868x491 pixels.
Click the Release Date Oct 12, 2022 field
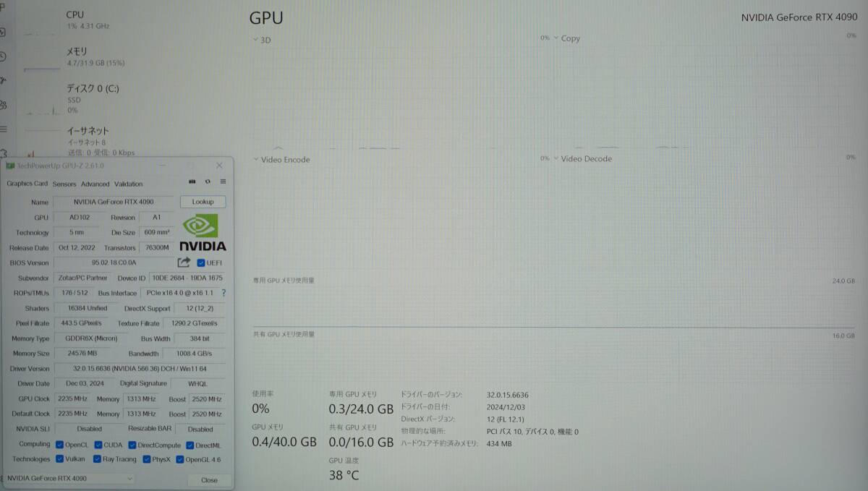pos(77,247)
